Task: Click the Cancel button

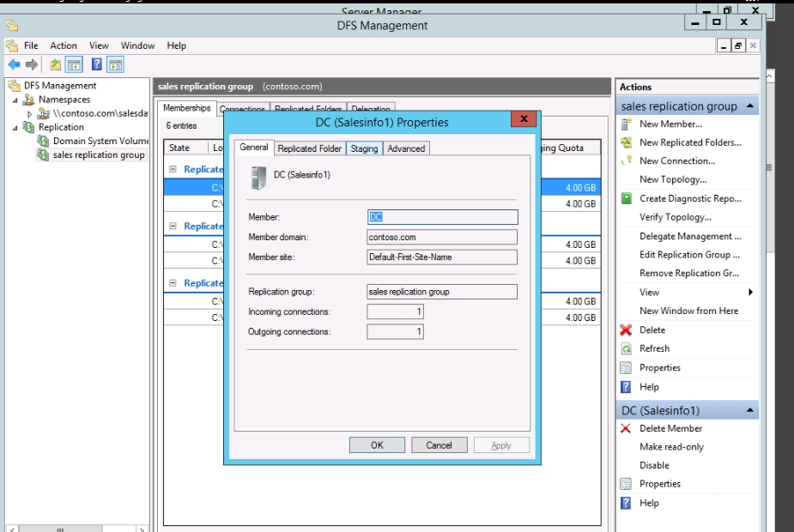Action: 439,444
